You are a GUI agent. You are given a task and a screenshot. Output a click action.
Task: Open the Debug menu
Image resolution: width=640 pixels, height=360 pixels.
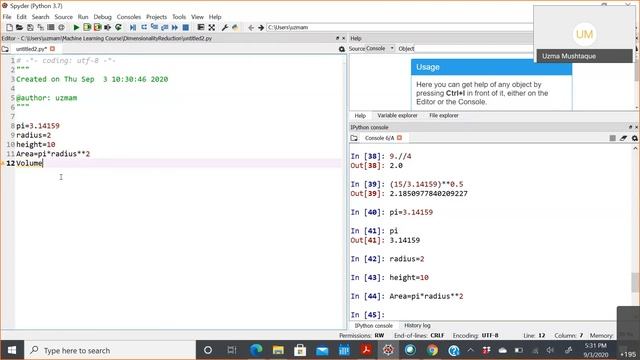102,17
